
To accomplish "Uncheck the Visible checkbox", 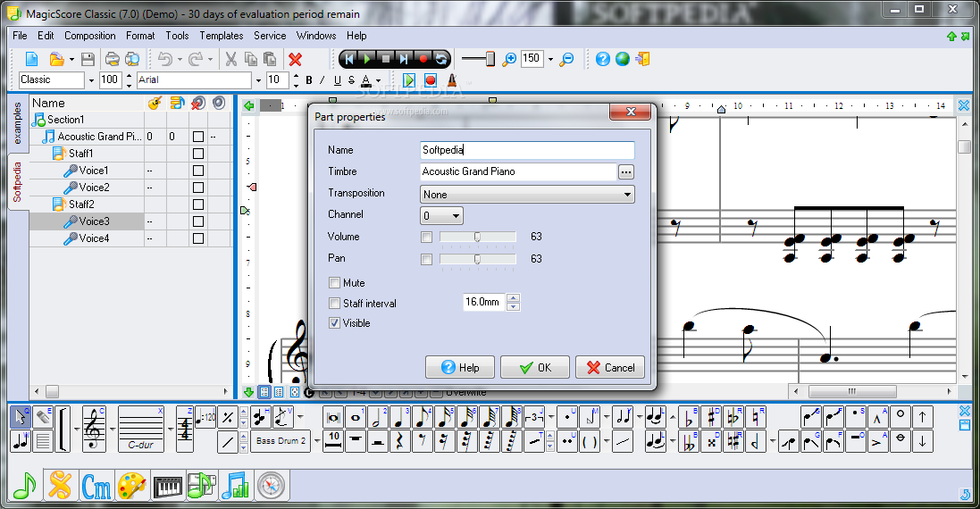I will pyautogui.click(x=334, y=323).
